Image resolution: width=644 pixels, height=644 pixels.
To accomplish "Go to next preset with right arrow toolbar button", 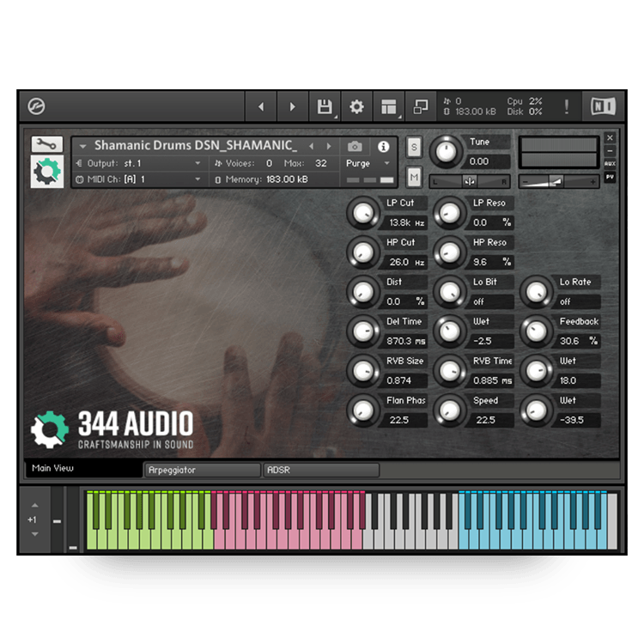I will point(293,106).
